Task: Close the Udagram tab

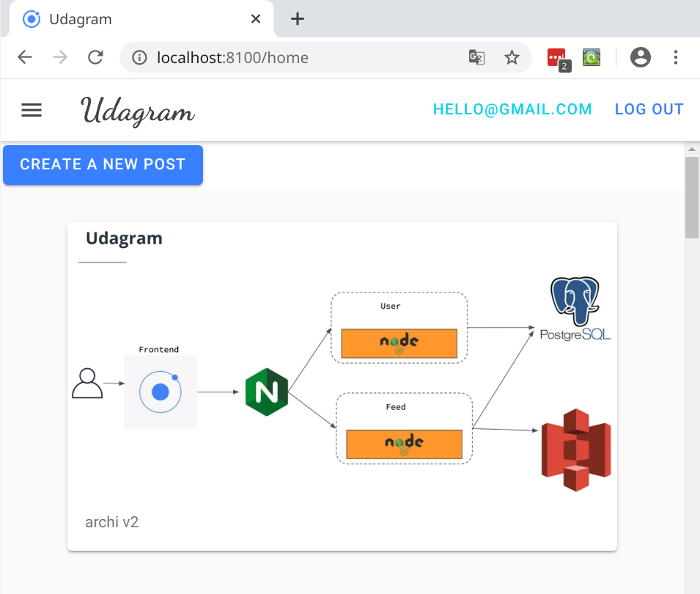Action: tap(255, 19)
